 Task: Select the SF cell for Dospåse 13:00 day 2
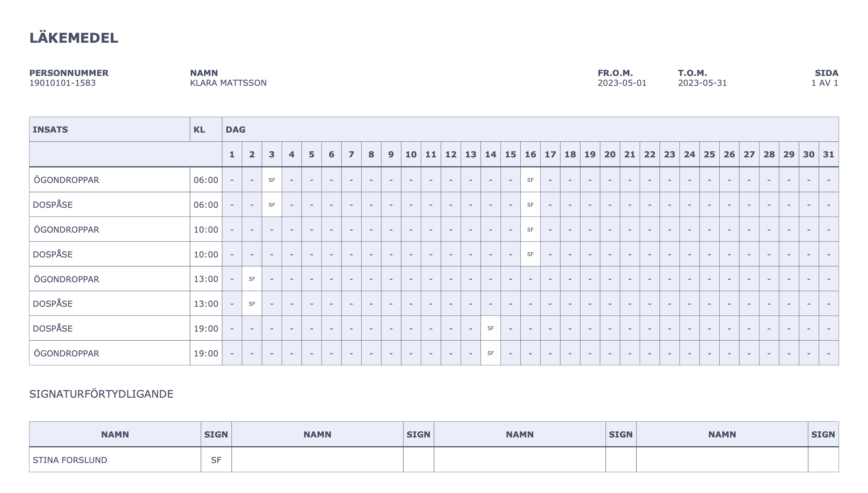252,303
